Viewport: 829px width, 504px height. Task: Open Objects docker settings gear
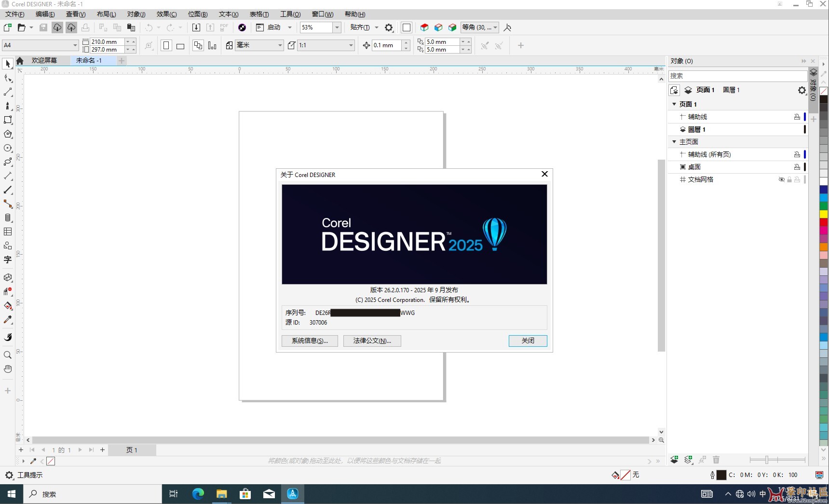pos(802,90)
